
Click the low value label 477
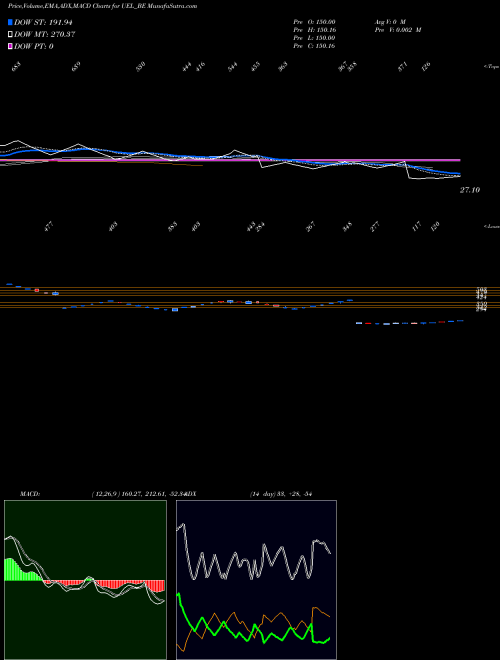click(x=49, y=227)
